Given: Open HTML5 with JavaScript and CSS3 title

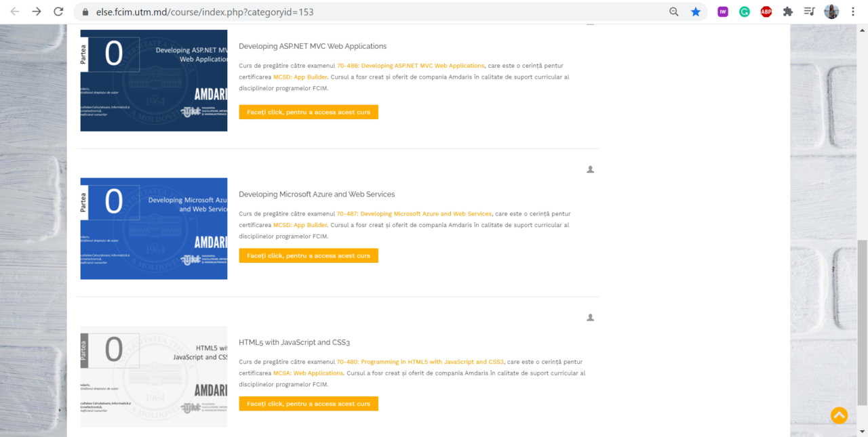Looking at the screenshot, I should pyautogui.click(x=294, y=342).
